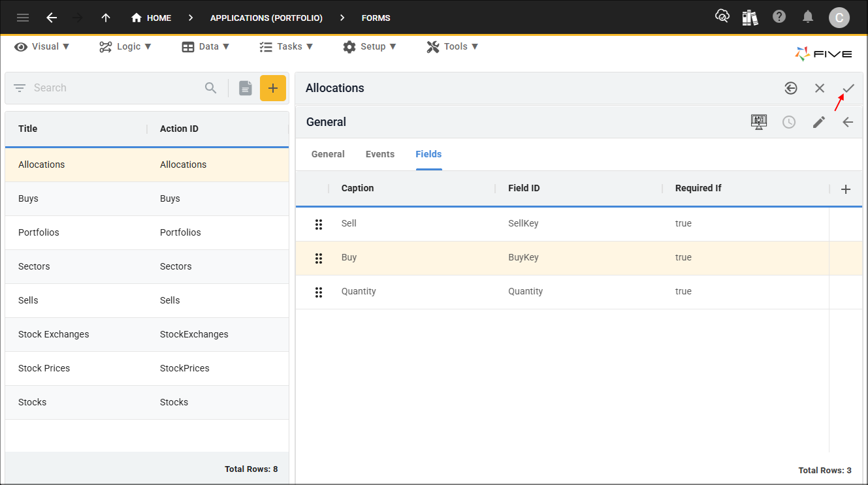Viewport: 868px width, 485px height.
Task: Click the history clock icon
Action: click(x=789, y=122)
